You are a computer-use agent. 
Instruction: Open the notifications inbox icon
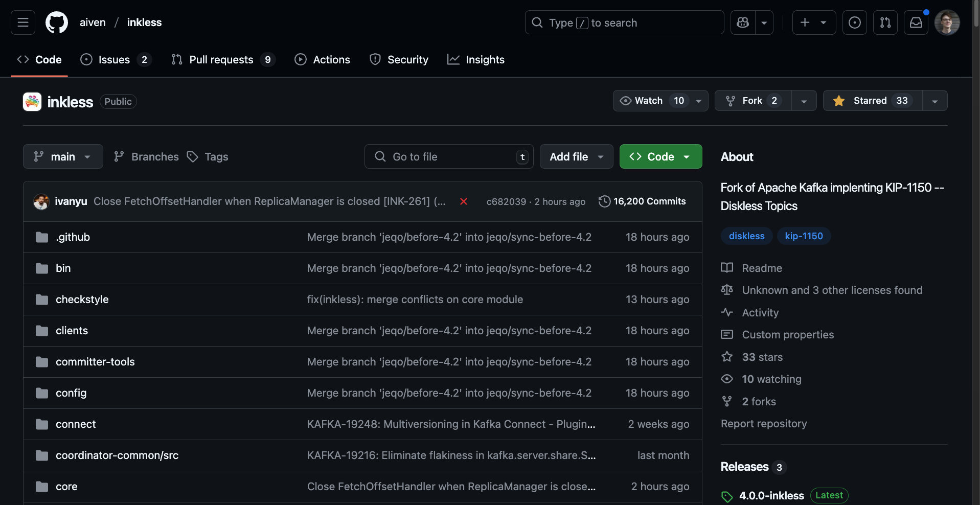tap(916, 22)
